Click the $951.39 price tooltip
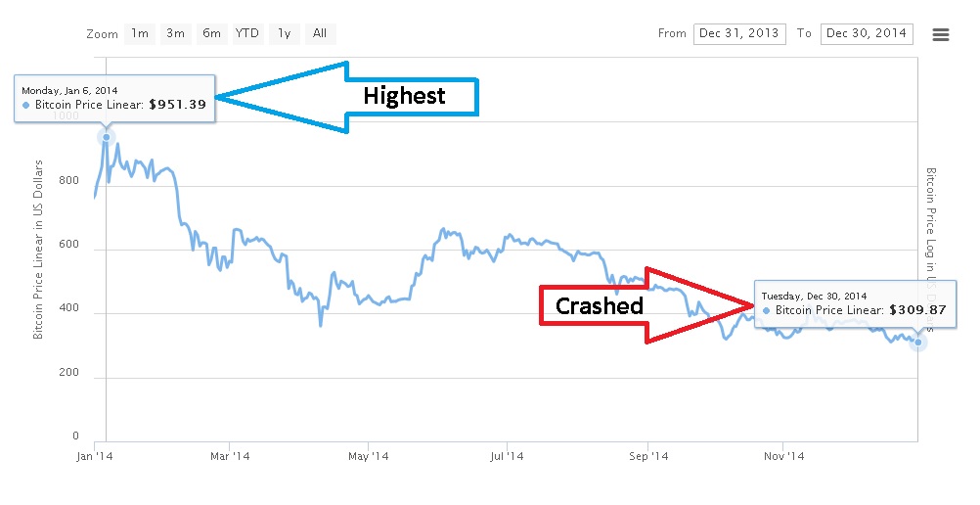This screenshot has width=980, height=505. tap(115, 98)
